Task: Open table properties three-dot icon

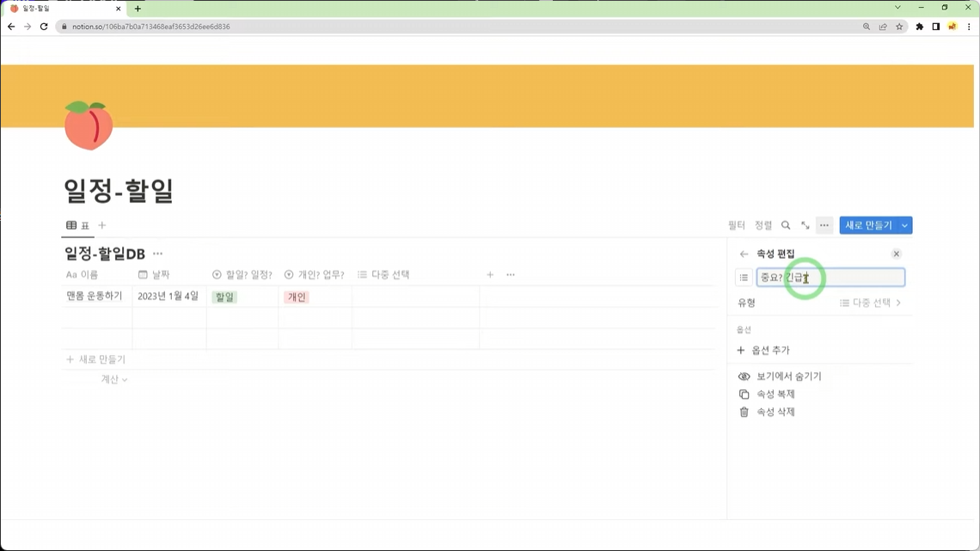Action: pyautogui.click(x=511, y=275)
